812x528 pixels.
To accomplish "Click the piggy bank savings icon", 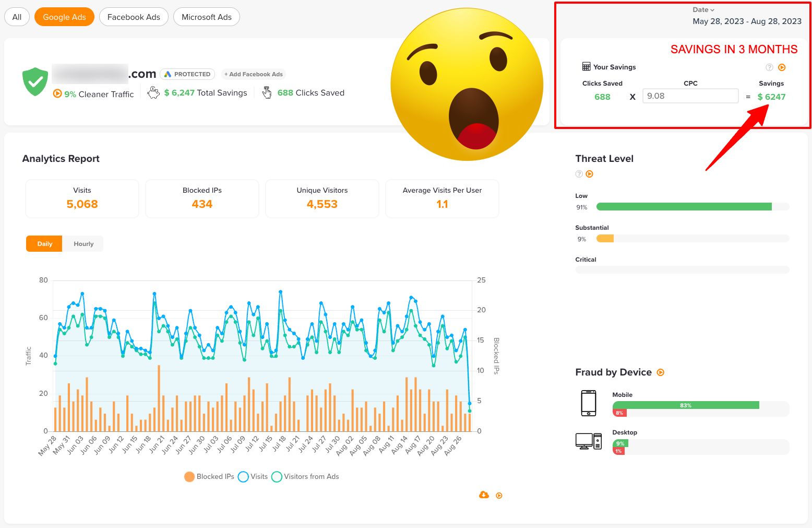I will click(x=153, y=92).
